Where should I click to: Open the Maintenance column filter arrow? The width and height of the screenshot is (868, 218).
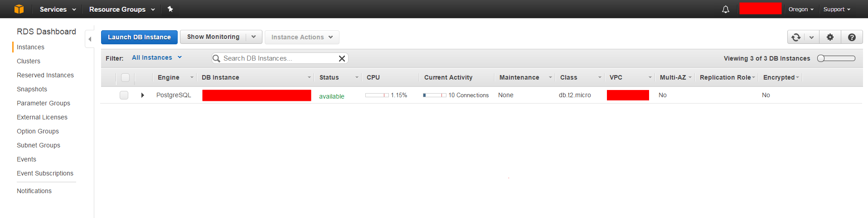(551, 77)
